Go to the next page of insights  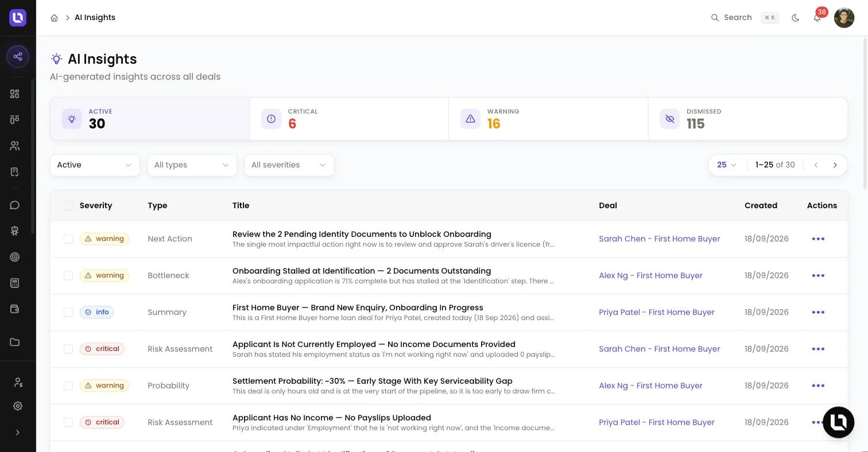pos(835,165)
